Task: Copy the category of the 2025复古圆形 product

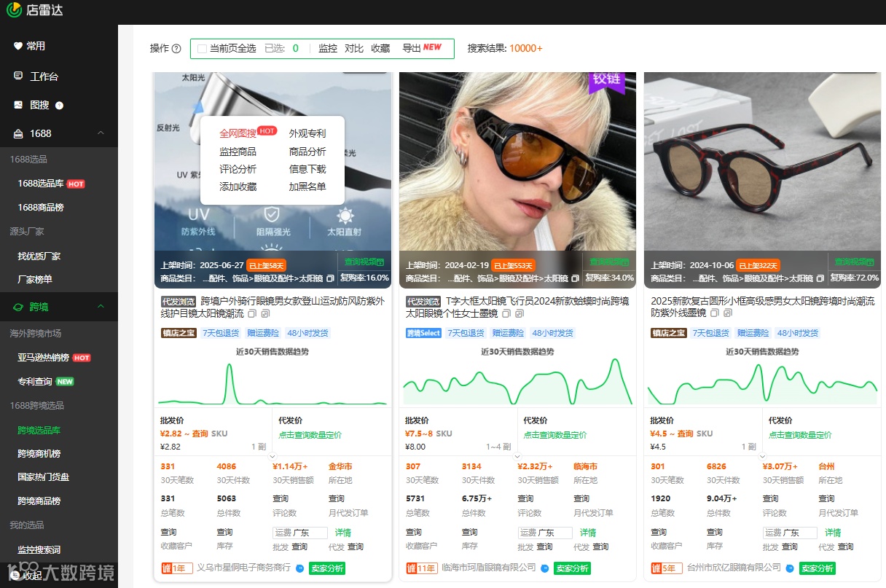Action: 820,278
